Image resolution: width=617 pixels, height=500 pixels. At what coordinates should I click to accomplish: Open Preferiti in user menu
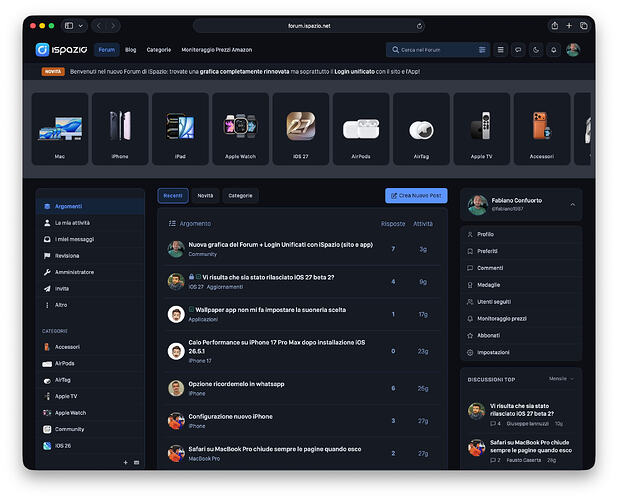tap(521, 251)
